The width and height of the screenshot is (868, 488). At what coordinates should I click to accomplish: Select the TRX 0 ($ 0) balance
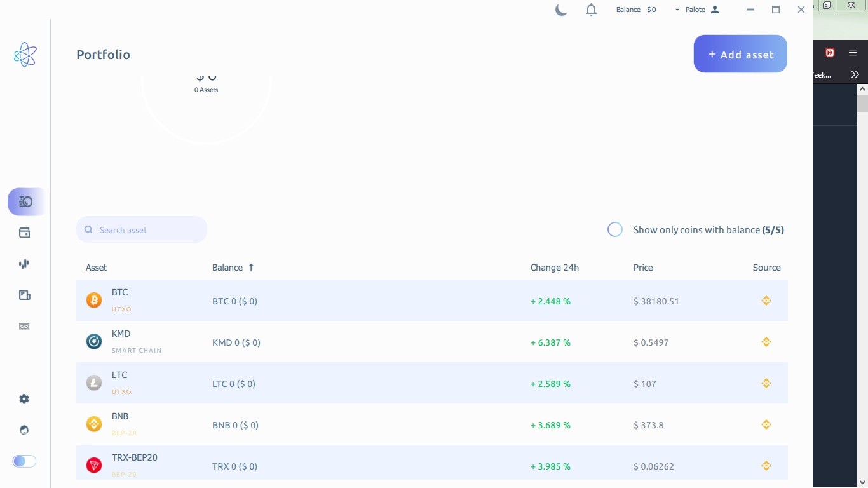234,466
